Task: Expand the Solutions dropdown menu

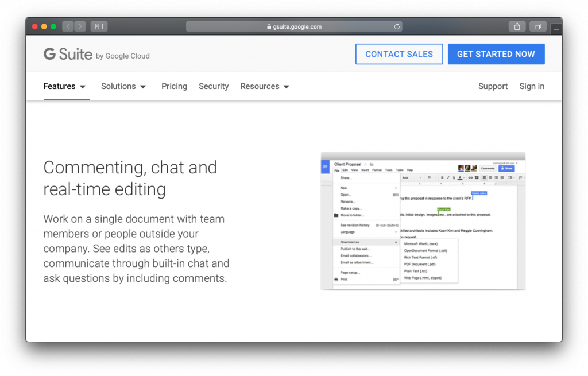Action: [x=123, y=86]
